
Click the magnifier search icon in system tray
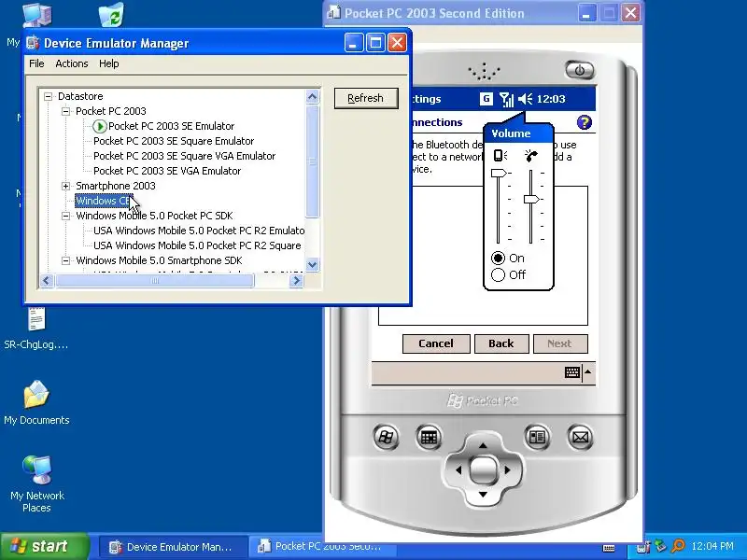coord(678,546)
